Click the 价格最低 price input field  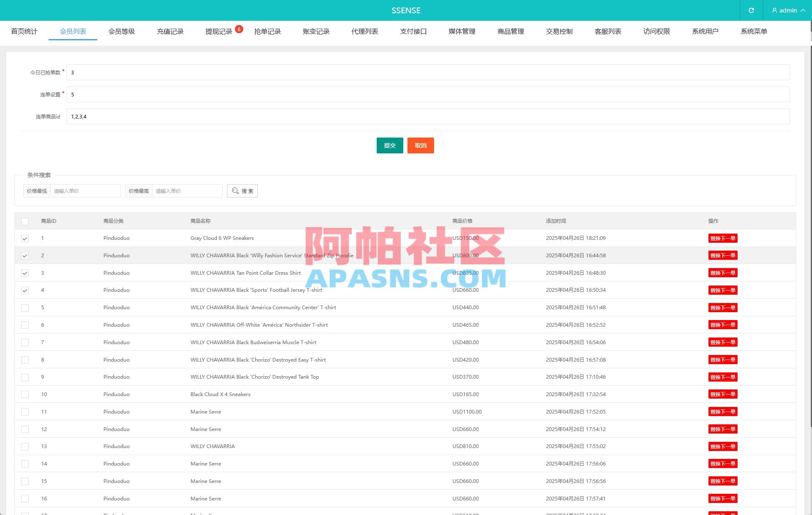(x=85, y=190)
